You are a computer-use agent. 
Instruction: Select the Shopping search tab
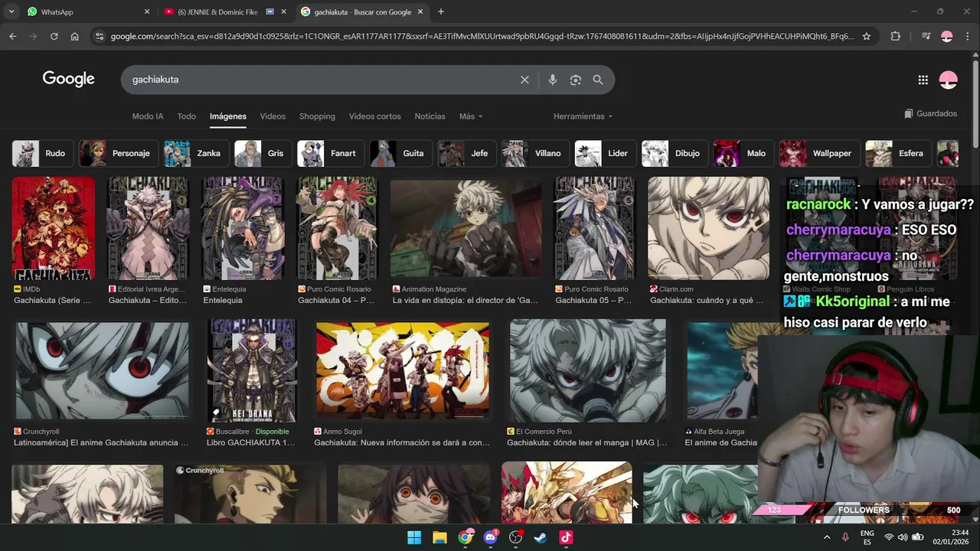click(317, 116)
